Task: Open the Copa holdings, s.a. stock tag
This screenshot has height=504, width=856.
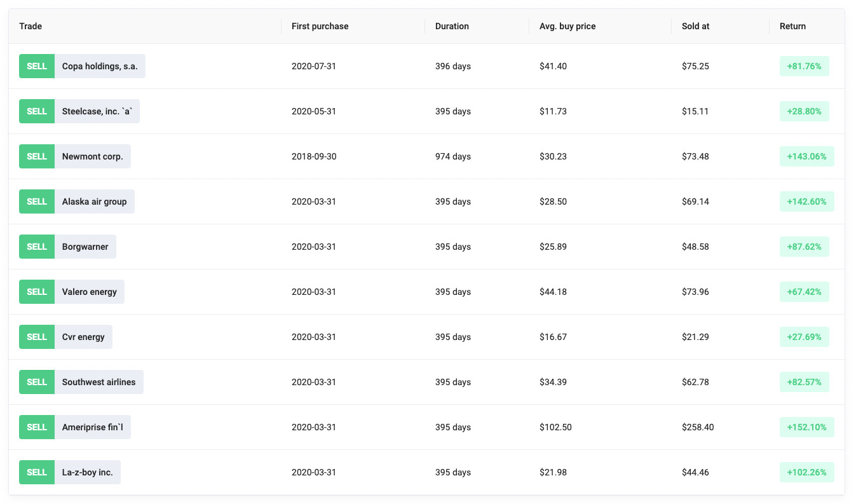Action: (100, 66)
